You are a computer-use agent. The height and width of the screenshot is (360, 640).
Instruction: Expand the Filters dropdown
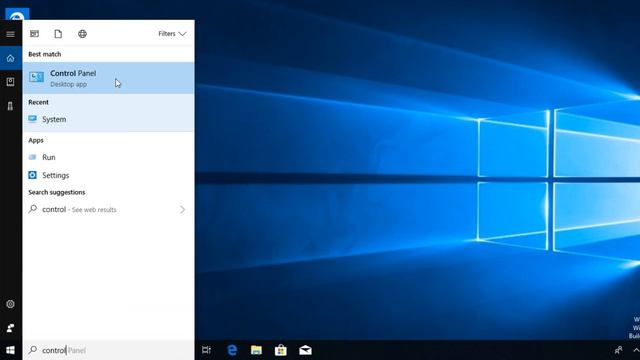(172, 34)
